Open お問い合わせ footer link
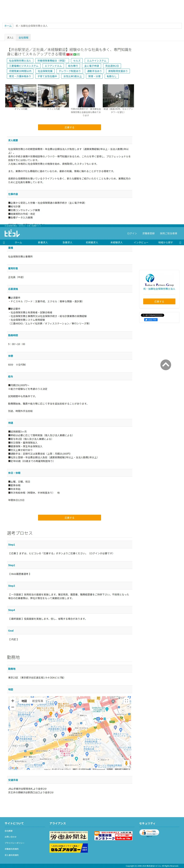This screenshot has width=184, height=868. (x=10, y=837)
